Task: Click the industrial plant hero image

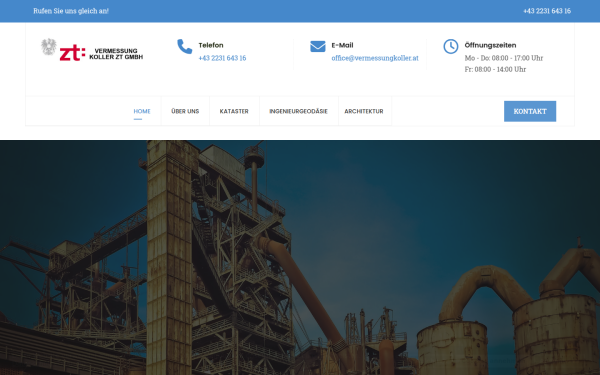Action: click(300, 258)
